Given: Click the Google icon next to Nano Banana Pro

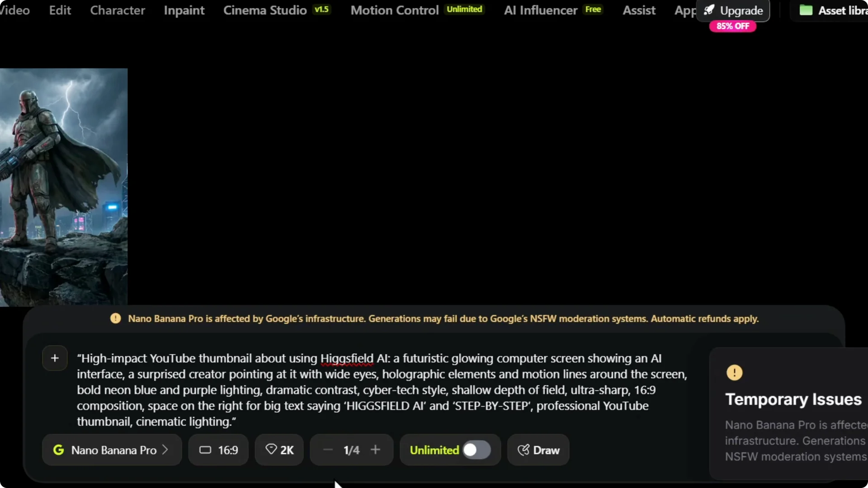Looking at the screenshot, I should click(59, 450).
